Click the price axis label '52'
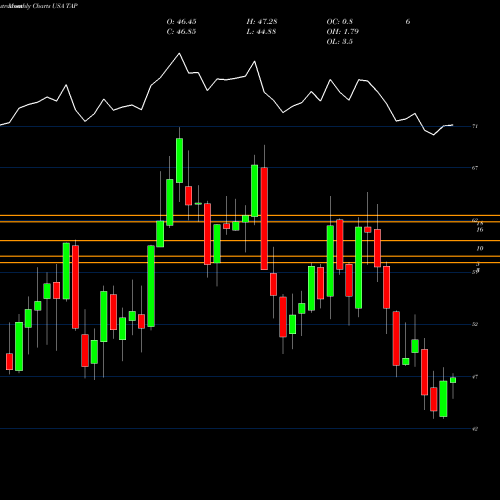Image resolution: width=500 pixels, height=500 pixels. click(x=475, y=324)
